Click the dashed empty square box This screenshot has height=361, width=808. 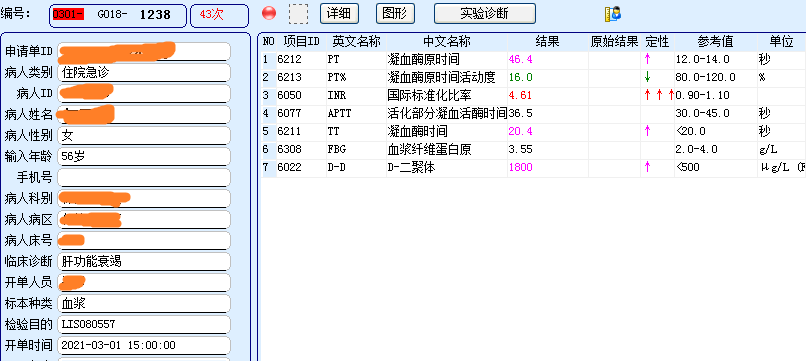click(x=298, y=13)
